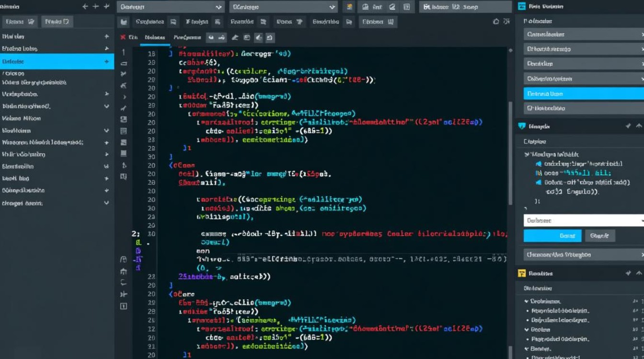Collapse the lower right panel using its up arrow
Image resolution: width=644 pixels, height=359 pixels.
tap(638, 273)
